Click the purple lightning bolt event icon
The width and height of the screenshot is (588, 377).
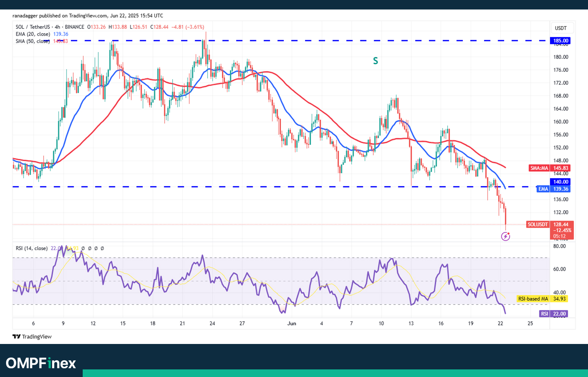[505, 237]
